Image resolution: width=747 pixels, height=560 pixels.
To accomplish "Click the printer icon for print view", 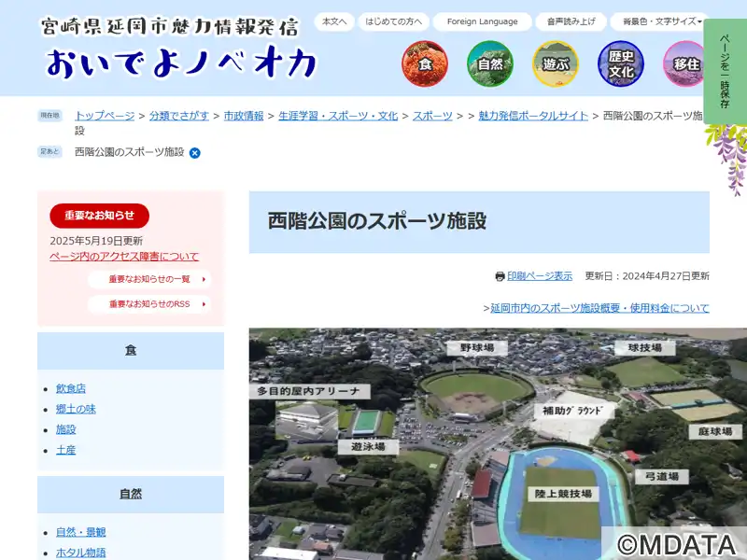I will [500, 276].
